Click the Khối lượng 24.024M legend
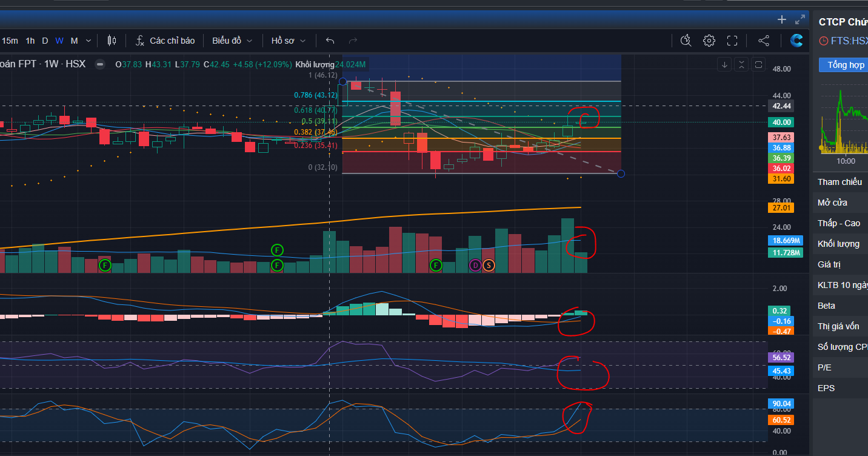This screenshot has width=868, height=456. coord(330,64)
